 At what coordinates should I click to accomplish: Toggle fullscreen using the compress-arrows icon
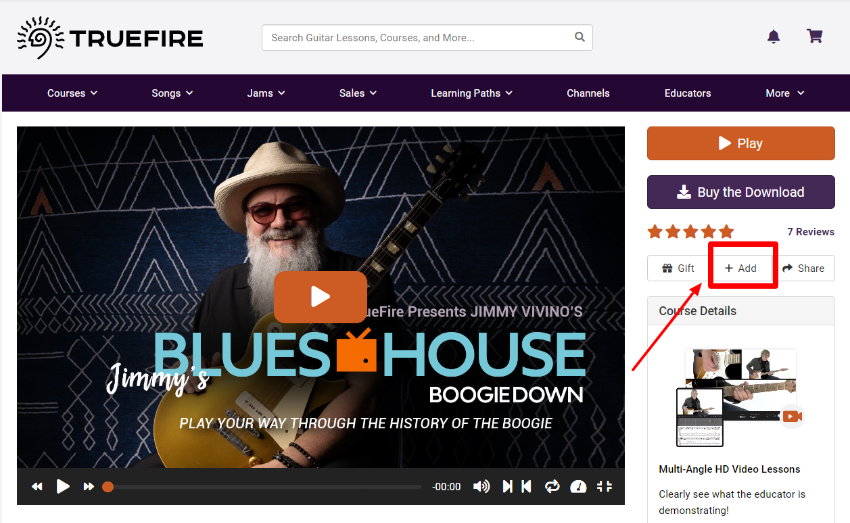coord(604,487)
